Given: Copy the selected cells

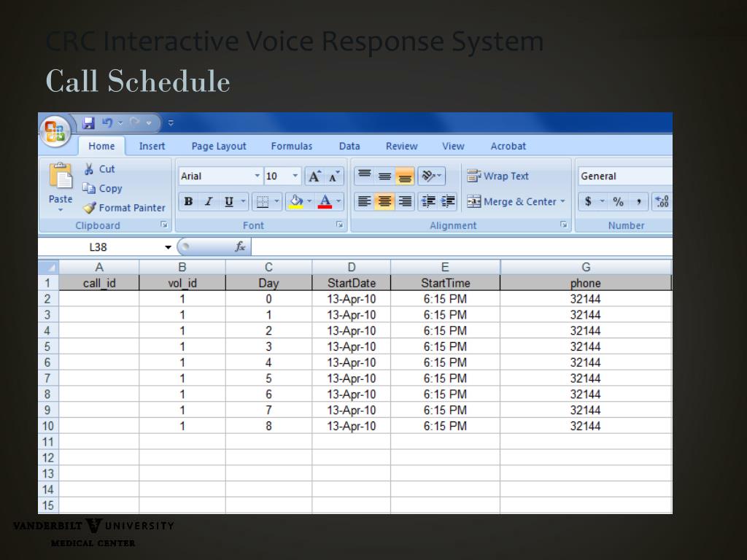Looking at the screenshot, I should (x=102, y=189).
